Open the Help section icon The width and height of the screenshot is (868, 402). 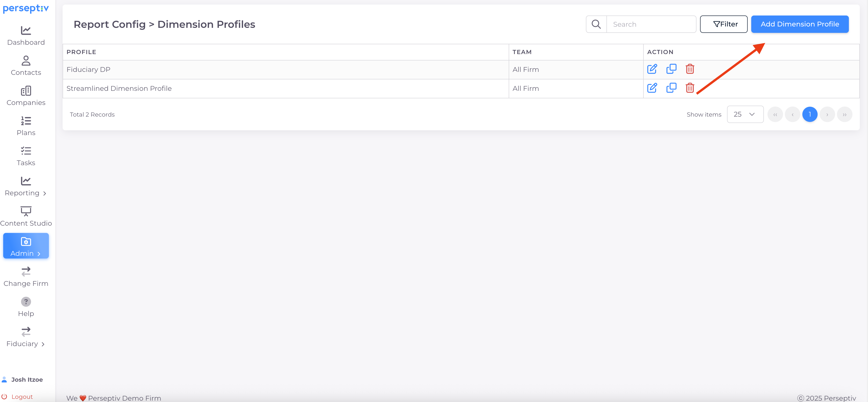tap(26, 302)
